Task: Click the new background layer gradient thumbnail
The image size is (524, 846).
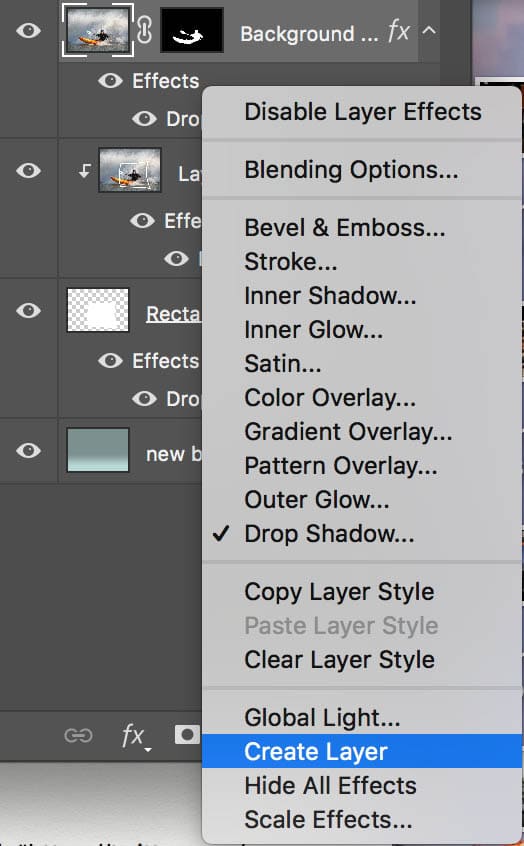Action: tap(98, 450)
